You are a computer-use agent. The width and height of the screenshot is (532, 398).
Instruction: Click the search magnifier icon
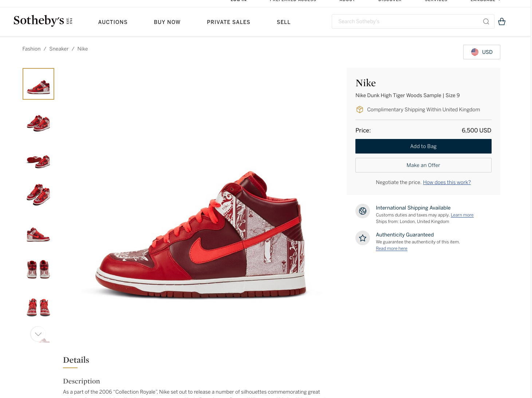pyautogui.click(x=486, y=21)
